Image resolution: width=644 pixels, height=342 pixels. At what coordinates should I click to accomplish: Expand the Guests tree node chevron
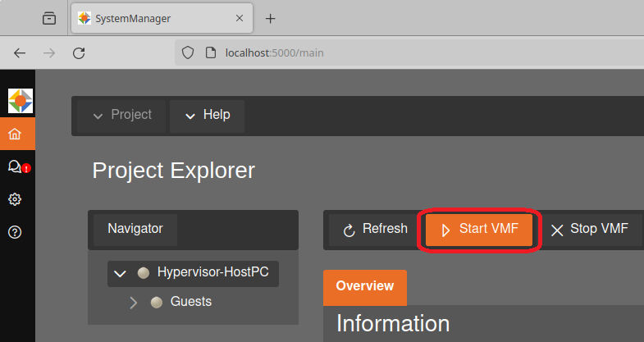(133, 303)
